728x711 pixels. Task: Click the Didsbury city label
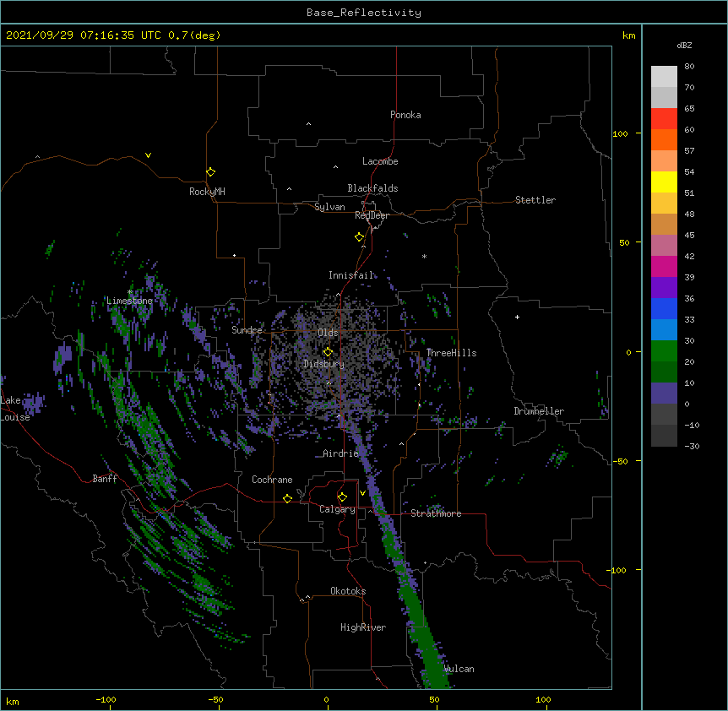click(323, 364)
